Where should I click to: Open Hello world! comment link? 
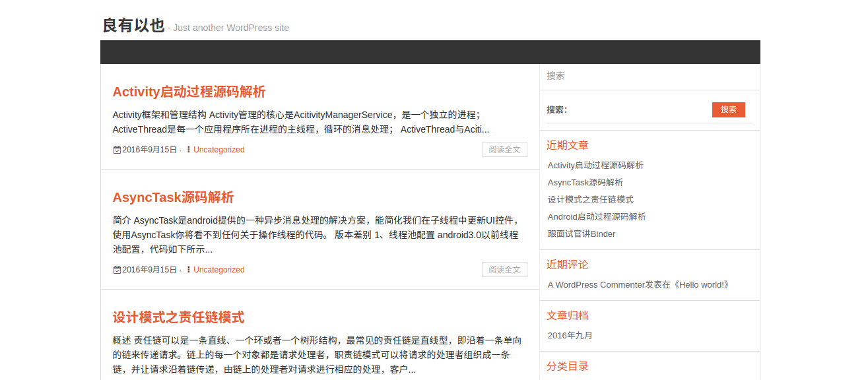click(698, 285)
